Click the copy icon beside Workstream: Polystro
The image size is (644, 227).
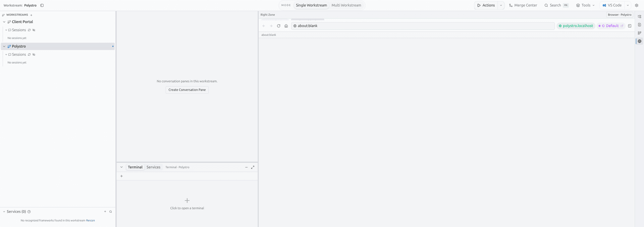pyautogui.click(x=42, y=5)
